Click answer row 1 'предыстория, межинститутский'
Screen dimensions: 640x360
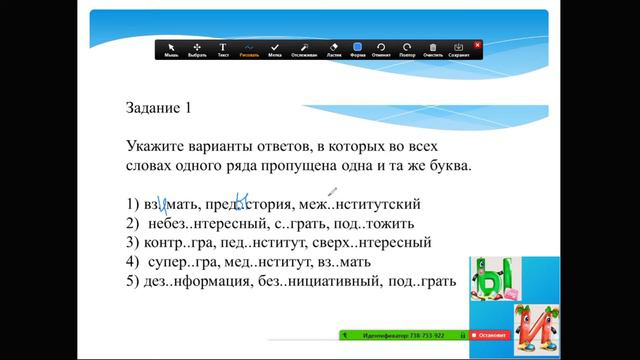(x=273, y=204)
